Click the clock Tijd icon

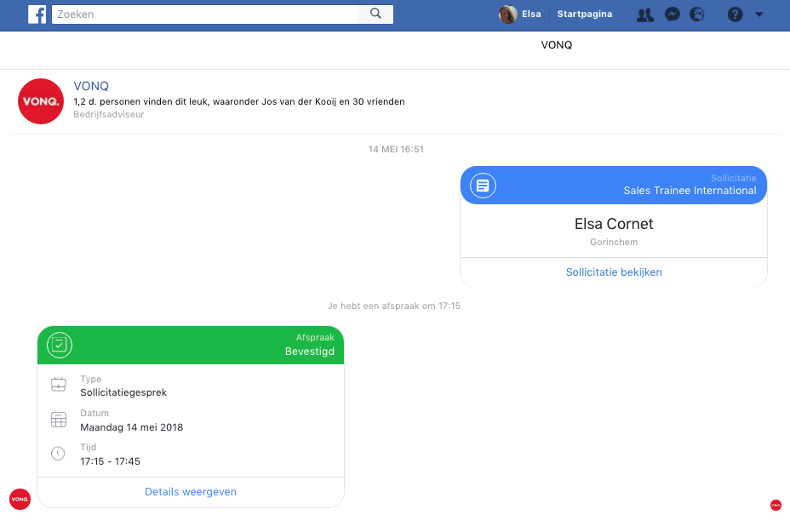(x=58, y=454)
